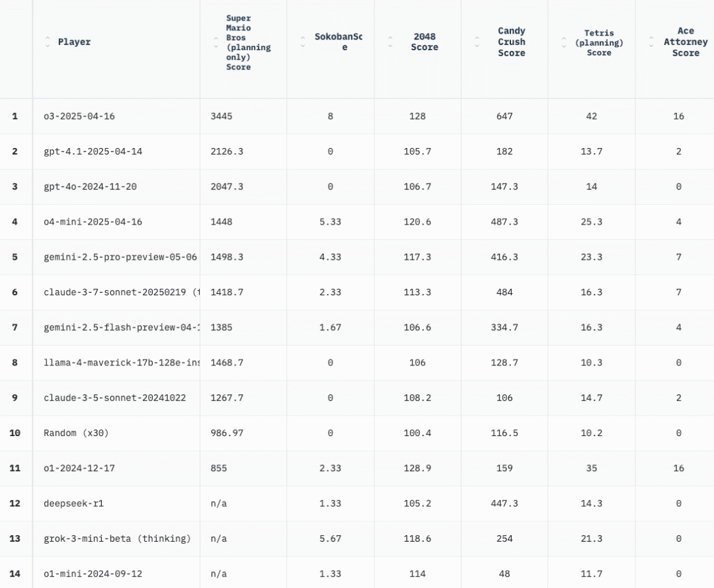Click Sokoban score 5.67
The height and width of the screenshot is (588, 714).
point(330,538)
